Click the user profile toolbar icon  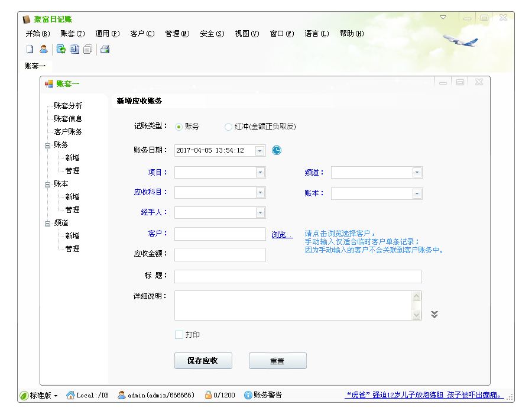click(x=43, y=49)
